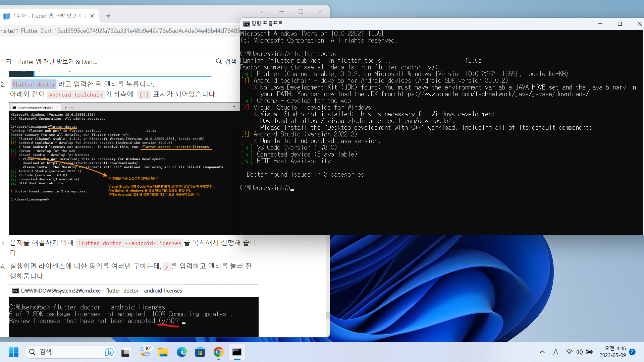Click the browser address bar URL
Viewport: 644px width, 362px height.
(120, 31)
